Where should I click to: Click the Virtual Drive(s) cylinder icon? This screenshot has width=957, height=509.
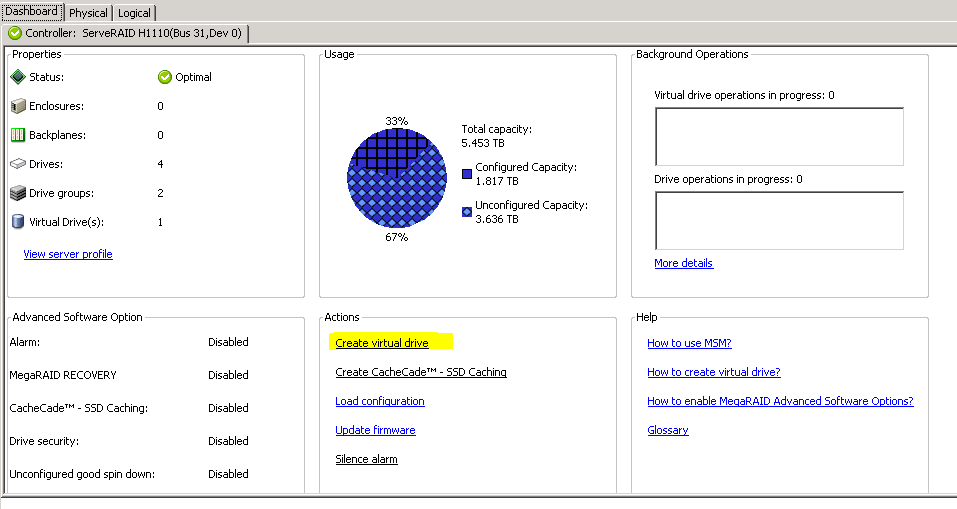[17, 222]
